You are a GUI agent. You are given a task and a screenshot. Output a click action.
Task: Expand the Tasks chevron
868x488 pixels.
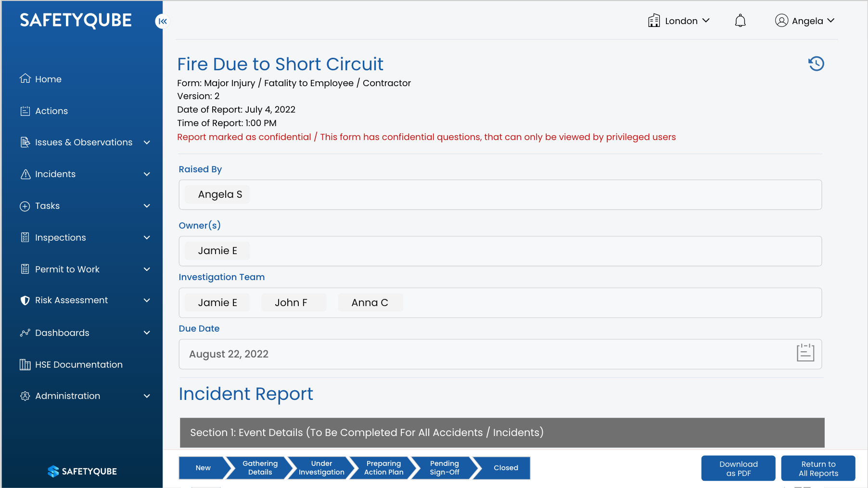click(x=147, y=206)
